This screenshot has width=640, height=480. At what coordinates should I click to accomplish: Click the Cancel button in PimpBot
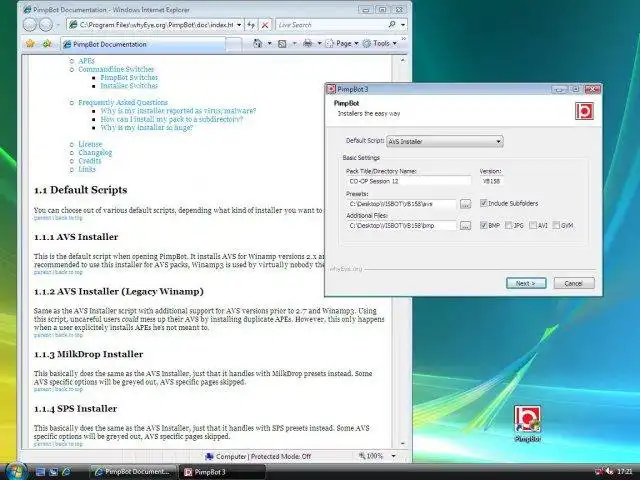(573, 283)
